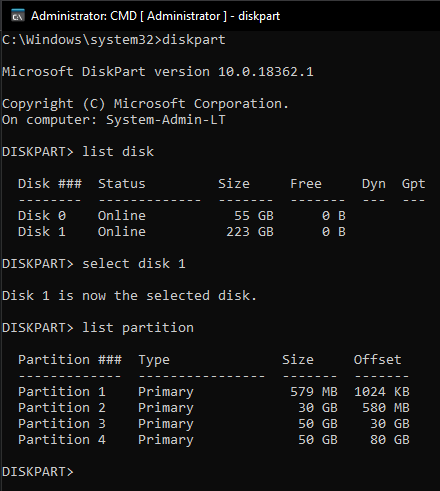Click the 'select disk 1' command text
The height and width of the screenshot is (491, 440).
tap(134, 264)
